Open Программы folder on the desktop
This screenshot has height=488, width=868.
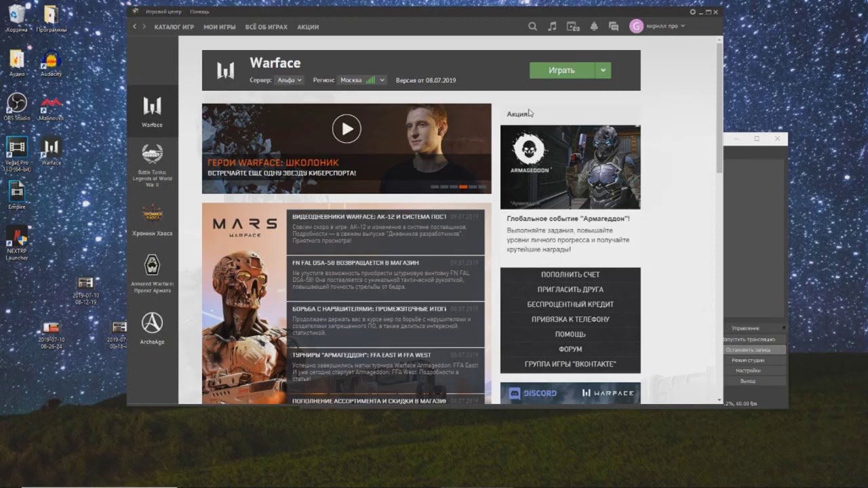pos(51,18)
